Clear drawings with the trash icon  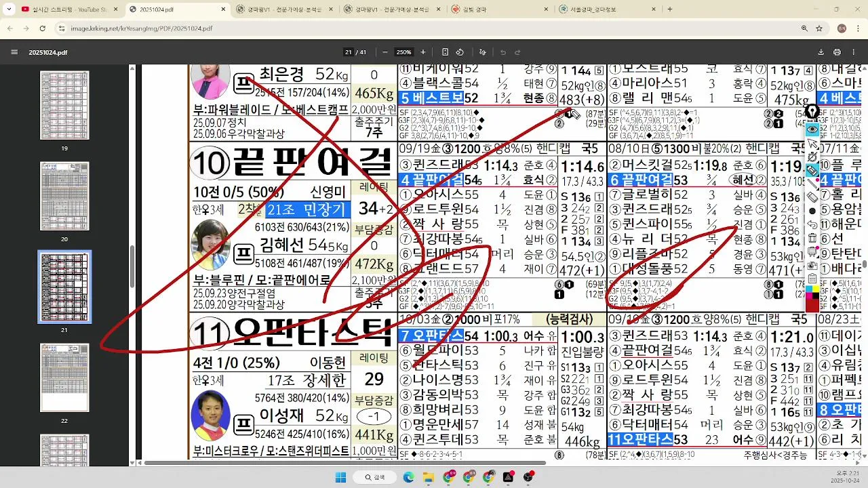point(812,238)
